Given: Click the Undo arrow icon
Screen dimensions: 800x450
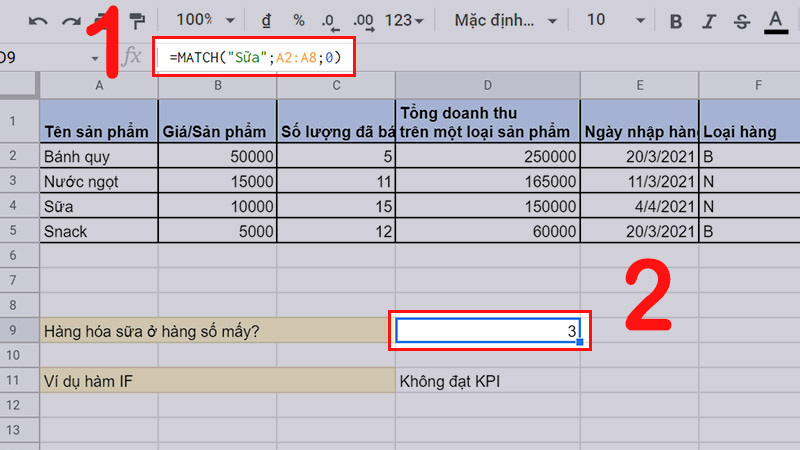Looking at the screenshot, I should [37, 20].
